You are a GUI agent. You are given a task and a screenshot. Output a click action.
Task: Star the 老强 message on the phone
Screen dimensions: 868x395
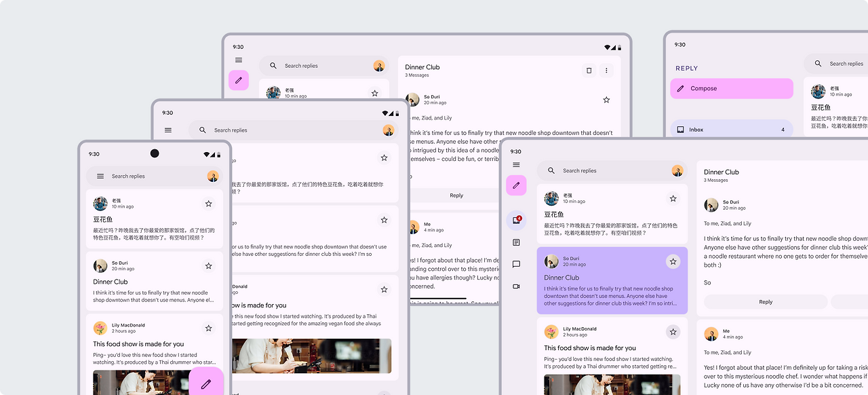[x=208, y=204]
